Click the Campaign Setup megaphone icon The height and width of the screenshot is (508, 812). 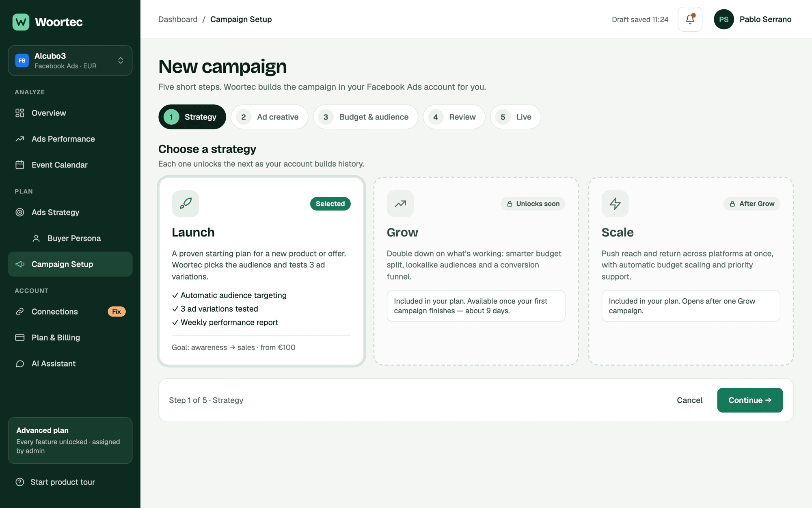point(20,264)
